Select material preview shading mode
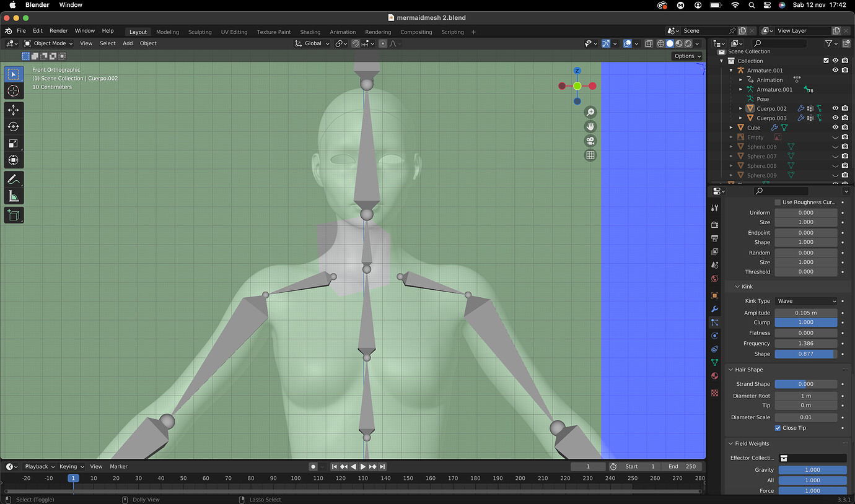The height and width of the screenshot is (504, 855). (x=679, y=43)
